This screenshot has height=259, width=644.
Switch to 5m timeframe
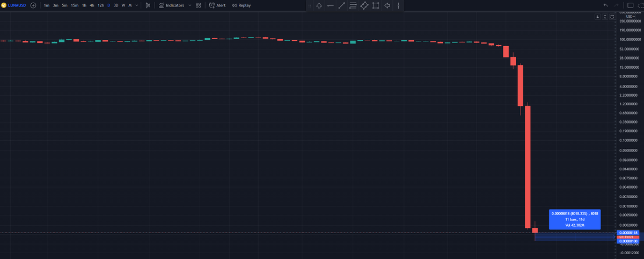64,5
